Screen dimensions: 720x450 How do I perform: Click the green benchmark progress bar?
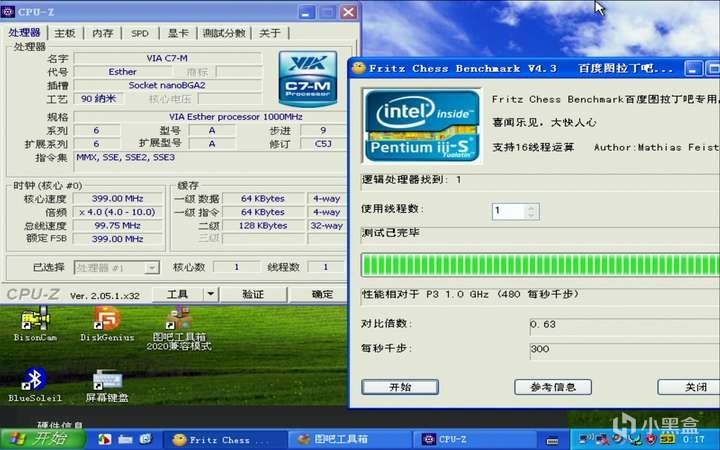pos(540,265)
